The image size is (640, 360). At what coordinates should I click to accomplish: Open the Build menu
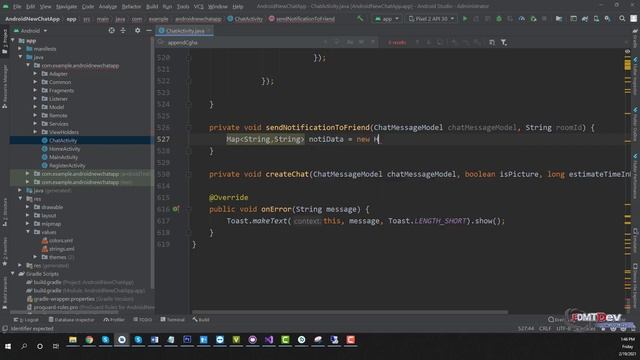pyautogui.click(x=152, y=7)
